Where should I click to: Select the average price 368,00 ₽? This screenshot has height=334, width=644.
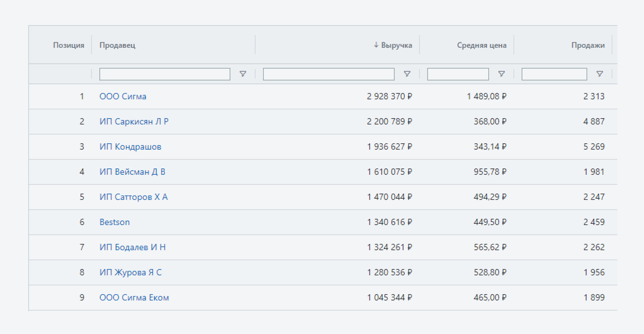(490, 122)
